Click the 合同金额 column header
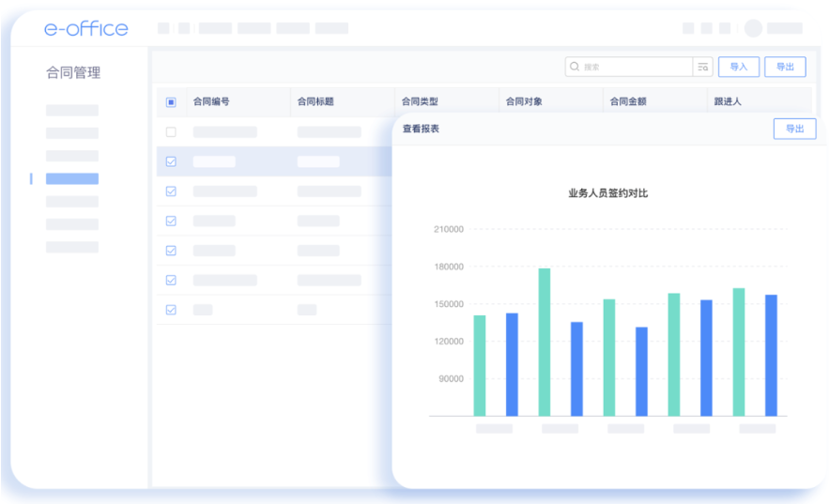829x504 pixels. point(628,101)
